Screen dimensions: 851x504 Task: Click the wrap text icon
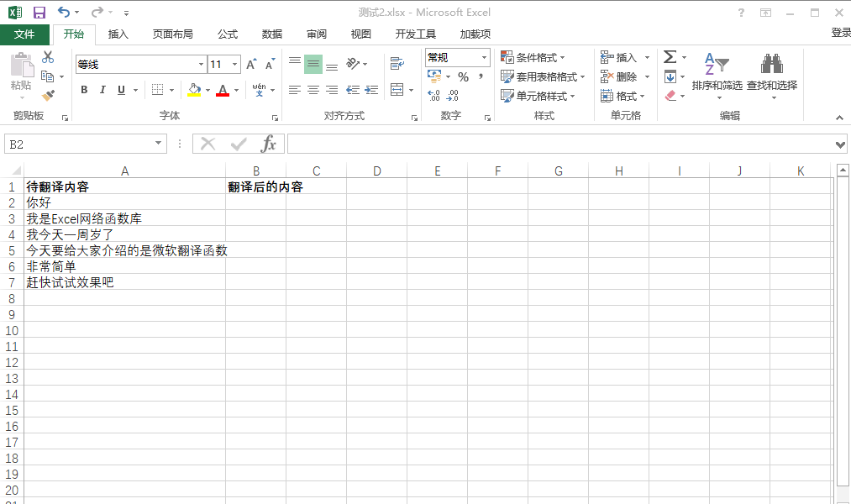(397, 63)
